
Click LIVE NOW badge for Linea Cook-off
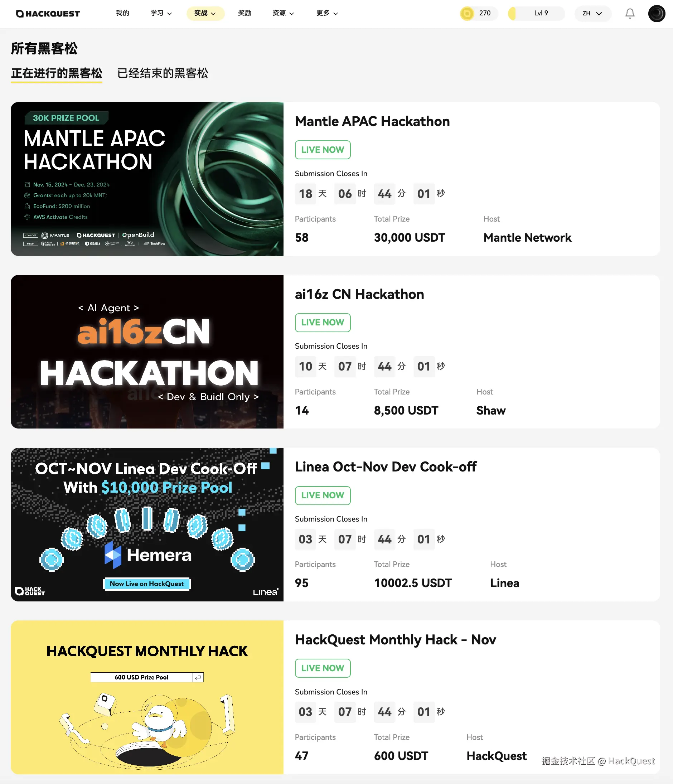pyautogui.click(x=322, y=495)
